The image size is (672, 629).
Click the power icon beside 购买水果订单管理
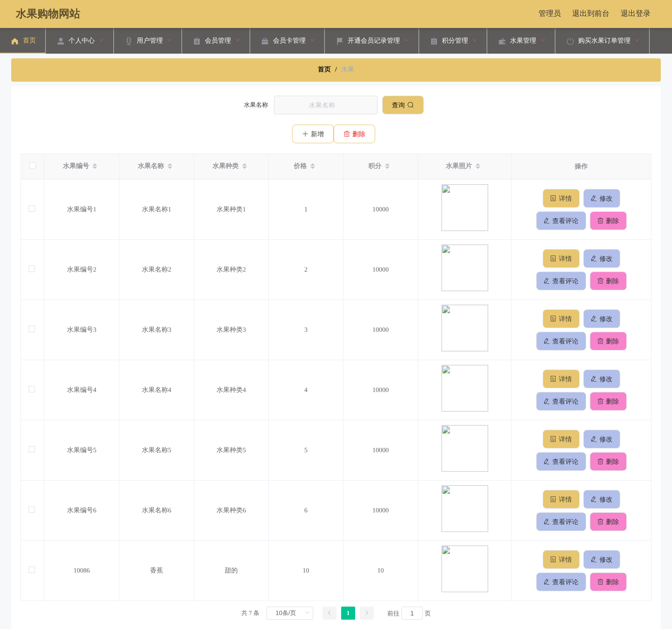570,41
